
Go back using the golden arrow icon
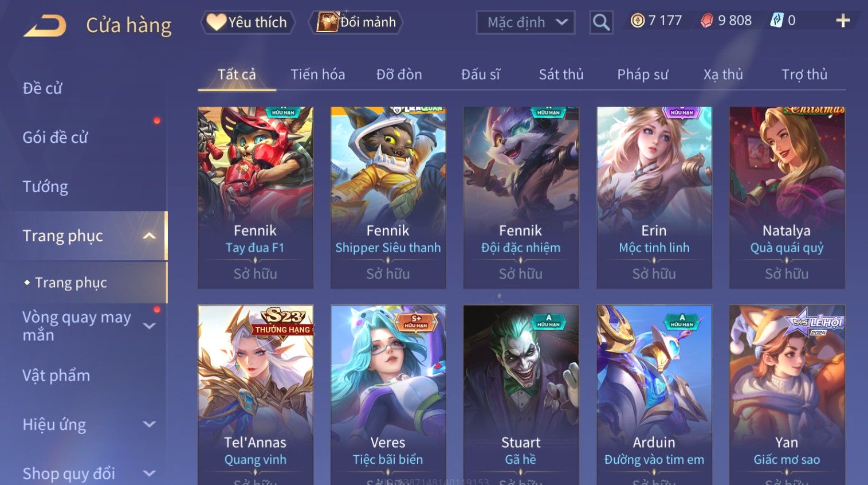click(45, 25)
